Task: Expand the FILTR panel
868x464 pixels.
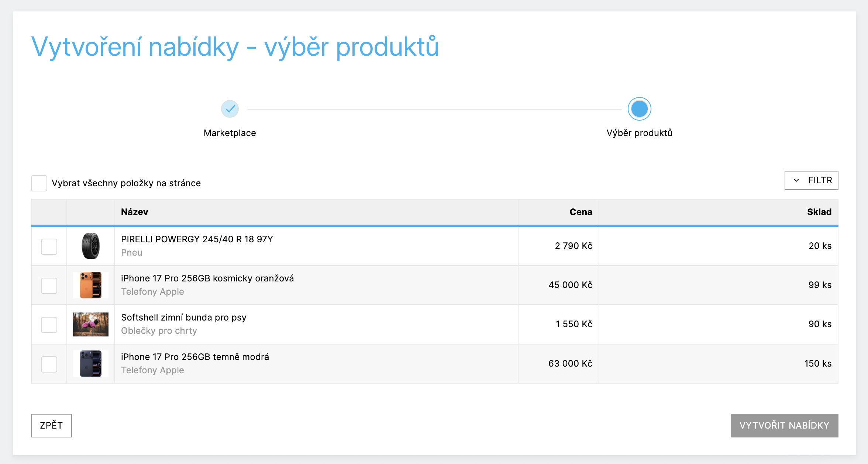Action: coord(811,180)
